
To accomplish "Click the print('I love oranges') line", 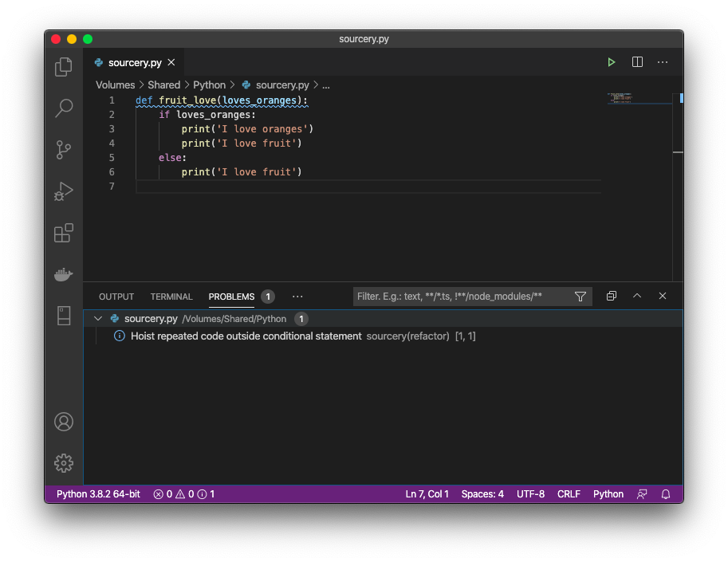I will click(247, 129).
